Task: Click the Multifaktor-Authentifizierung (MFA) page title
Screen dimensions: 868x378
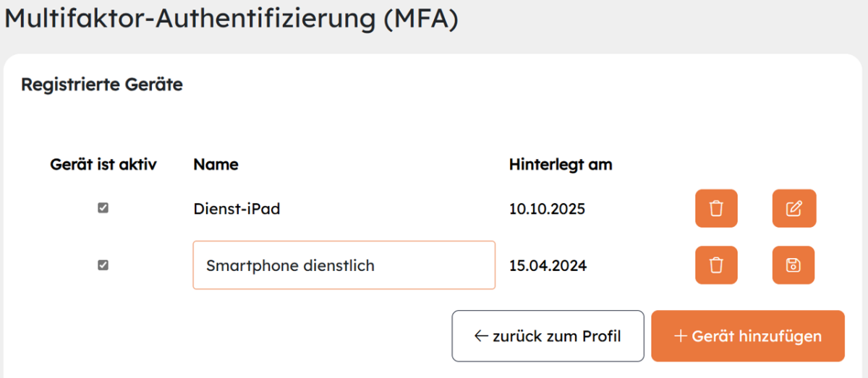Action: 231,18
